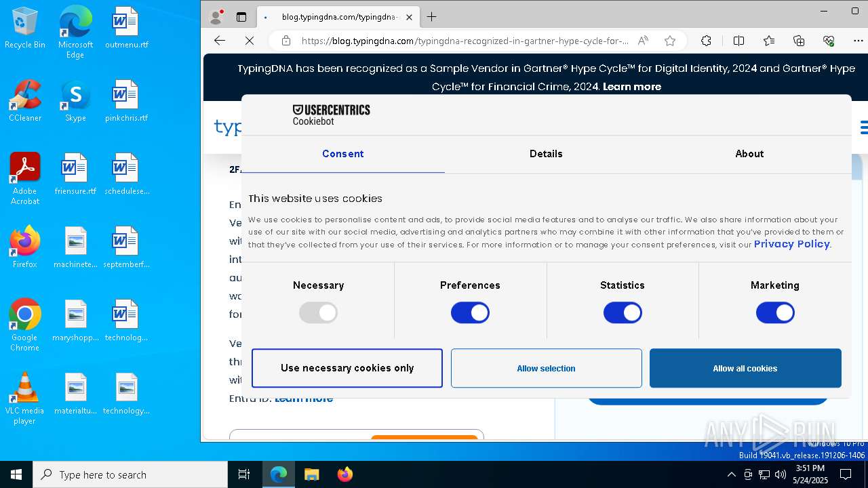Disable the Statistics cookies switch
The height and width of the screenshot is (488, 868).
coord(623,312)
